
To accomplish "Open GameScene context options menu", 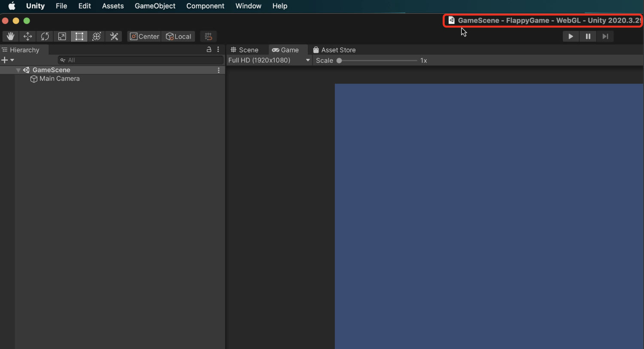I will tap(219, 70).
